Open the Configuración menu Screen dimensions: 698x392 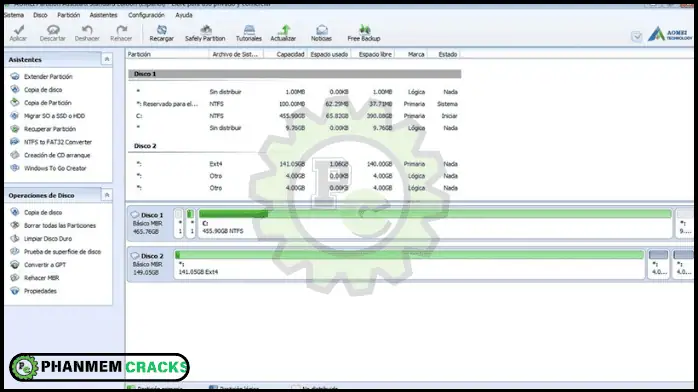(146, 15)
